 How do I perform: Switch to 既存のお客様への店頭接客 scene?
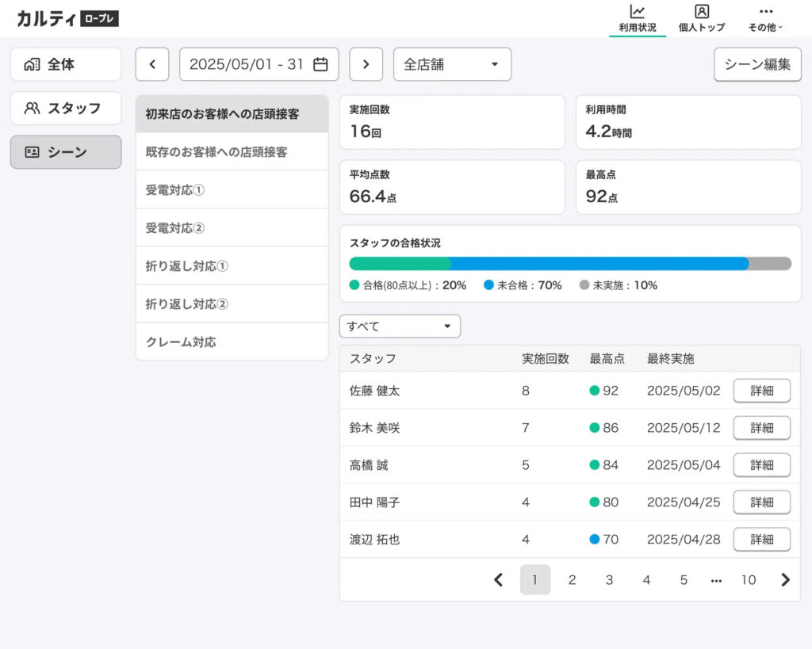232,151
